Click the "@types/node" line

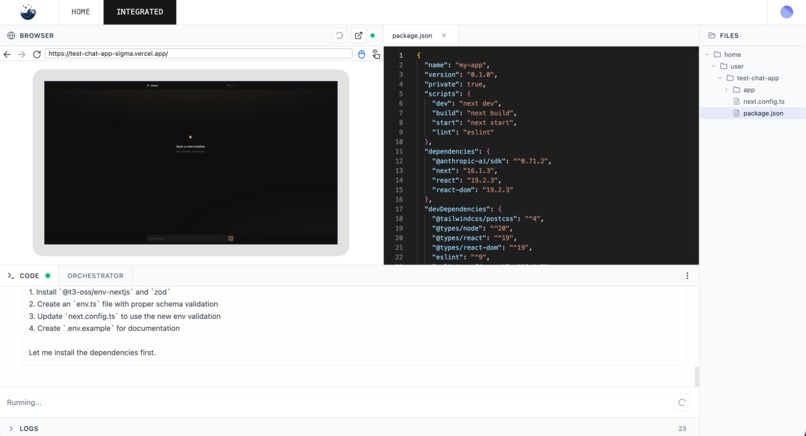coord(472,228)
